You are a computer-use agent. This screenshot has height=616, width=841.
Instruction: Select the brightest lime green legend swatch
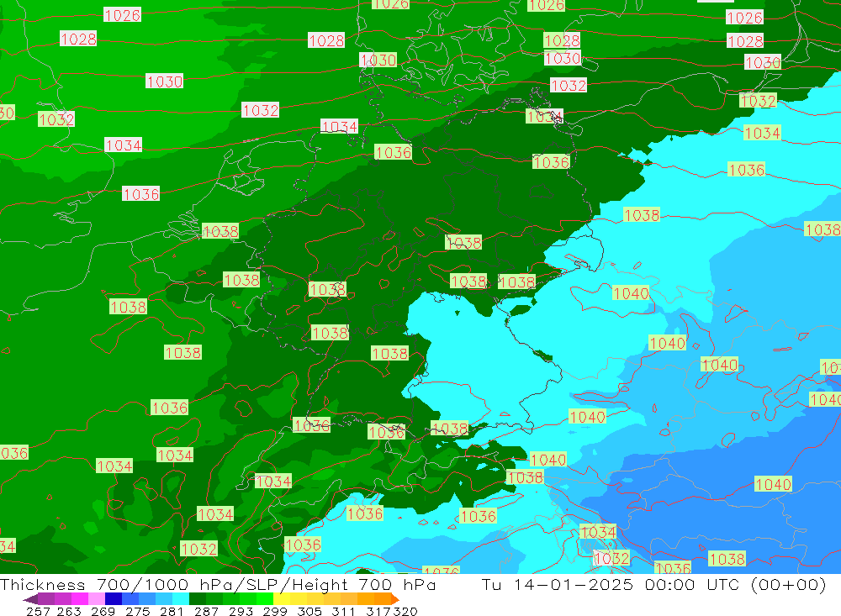pyautogui.click(x=265, y=599)
